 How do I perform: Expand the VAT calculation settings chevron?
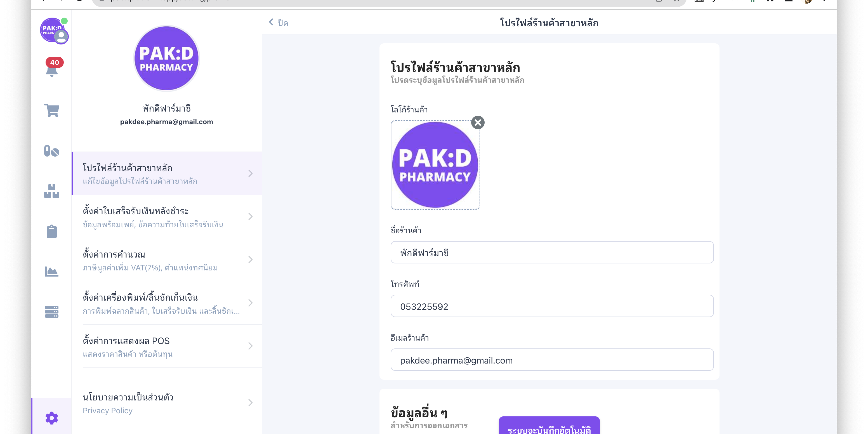250,260
